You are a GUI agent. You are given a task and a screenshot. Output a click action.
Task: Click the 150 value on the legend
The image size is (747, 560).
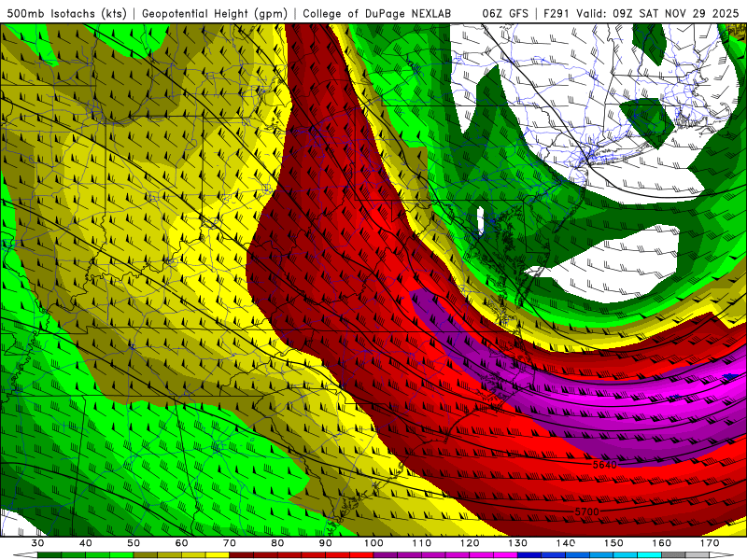point(613,543)
